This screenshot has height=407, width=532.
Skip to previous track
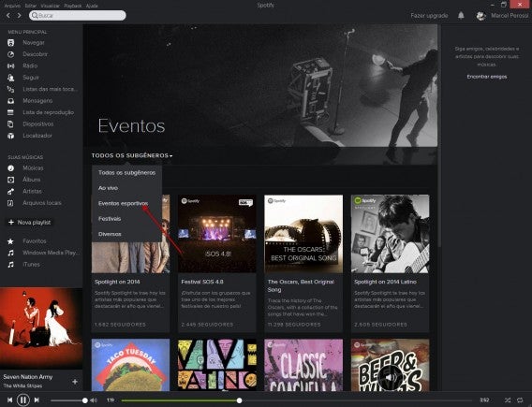click(x=10, y=400)
